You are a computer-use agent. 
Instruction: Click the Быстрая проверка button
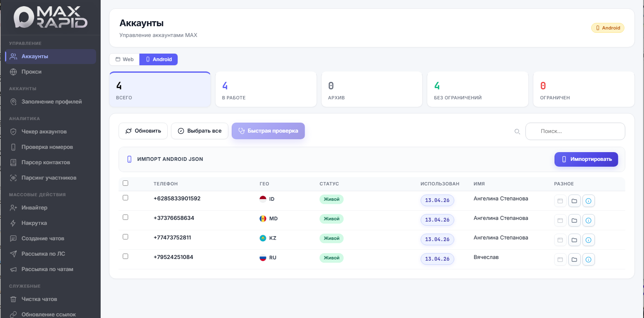268,131
